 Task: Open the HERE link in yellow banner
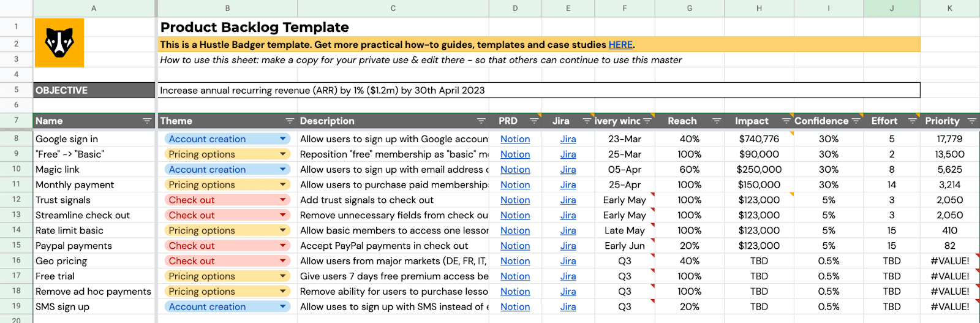pos(620,45)
